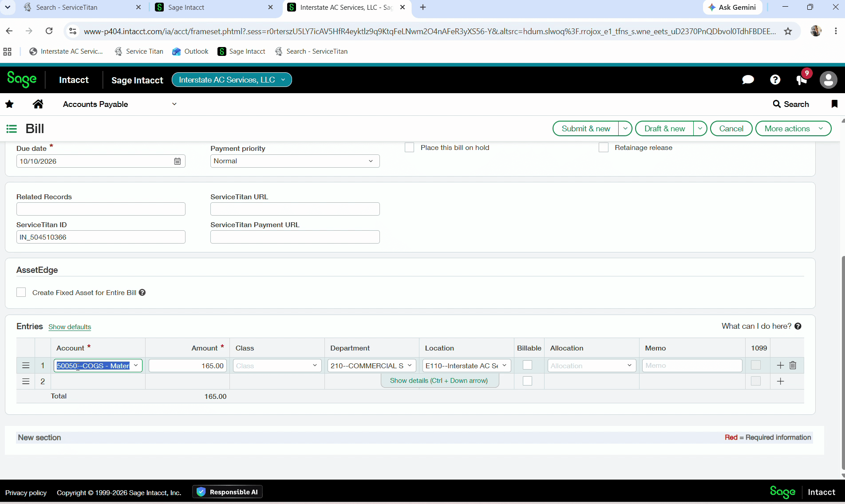Show help for Create Fixed Asset
Viewport: 845px width, 504px height.
(142, 293)
